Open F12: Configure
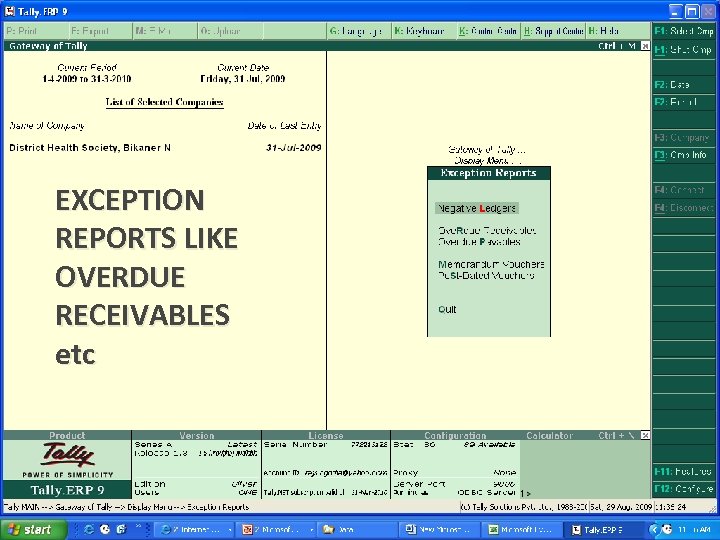The height and width of the screenshot is (540, 720). (x=684, y=489)
